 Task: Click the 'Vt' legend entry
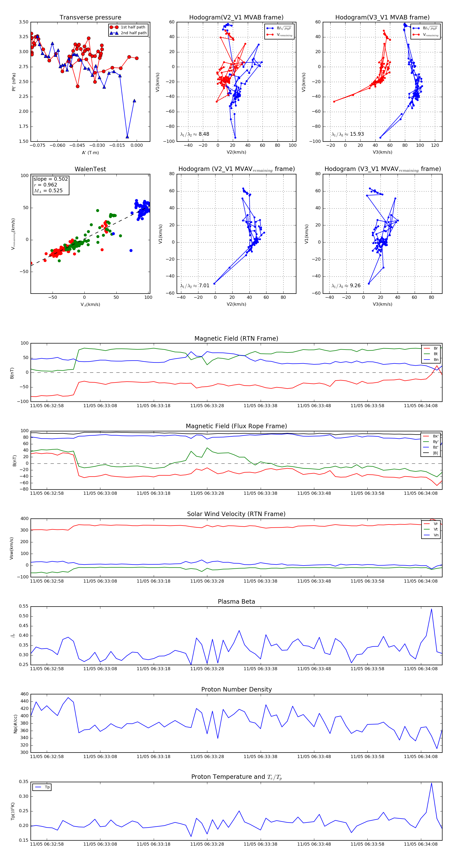(431, 529)
